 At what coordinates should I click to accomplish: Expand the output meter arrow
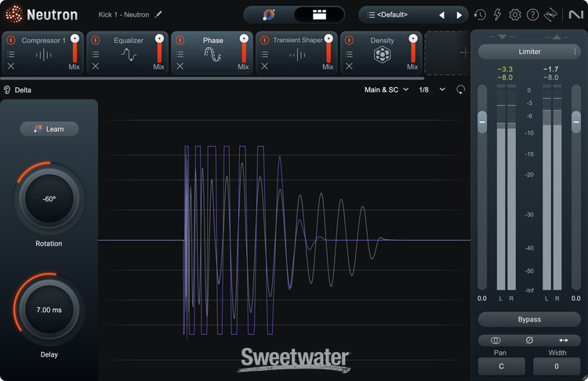coord(557,37)
